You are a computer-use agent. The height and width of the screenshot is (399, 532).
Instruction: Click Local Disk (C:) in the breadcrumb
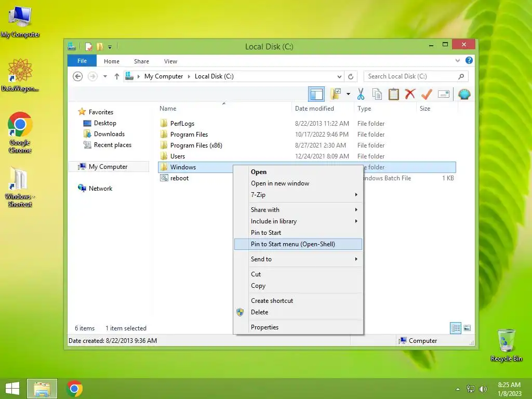[x=214, y=76]
